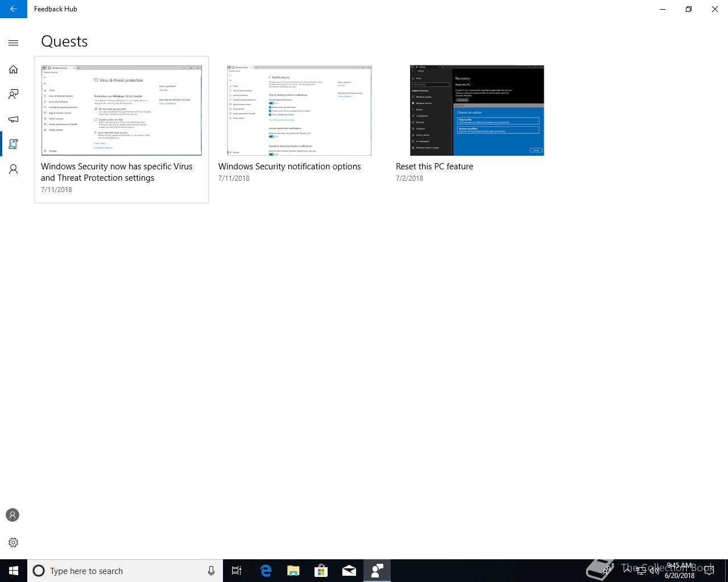Screen dimensions: 728x582
Task: Activate Cortana microphone in search box
Action: (x=211, y=571)
